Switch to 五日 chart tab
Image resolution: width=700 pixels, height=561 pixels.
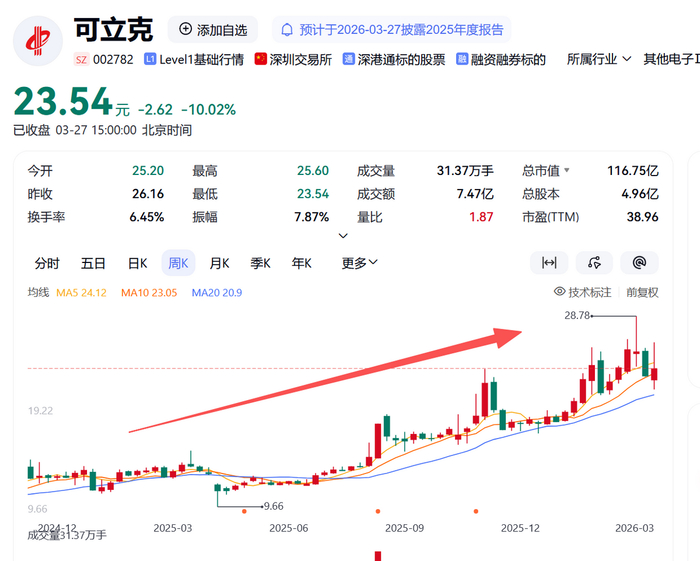coord(93,263)
